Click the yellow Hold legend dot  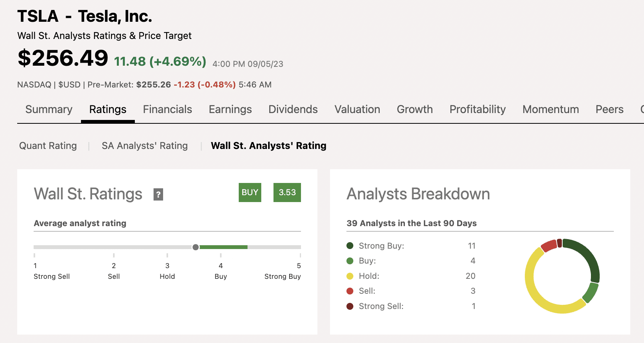pos(350,276)
